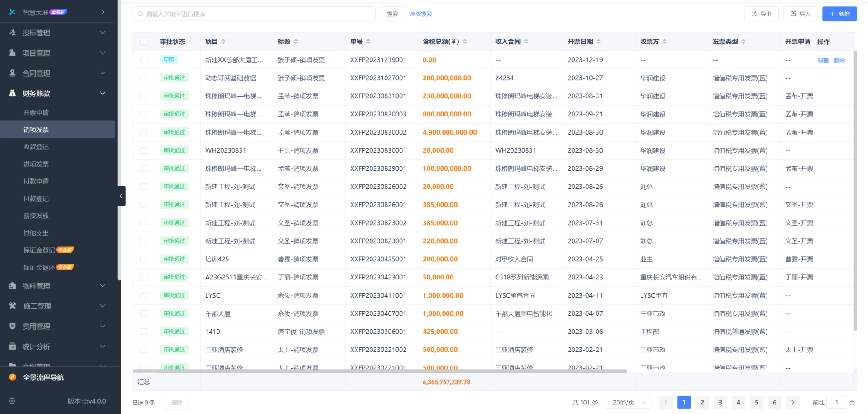Check the draft row 新建XX总部大厦 checkbox

[144, 60]
